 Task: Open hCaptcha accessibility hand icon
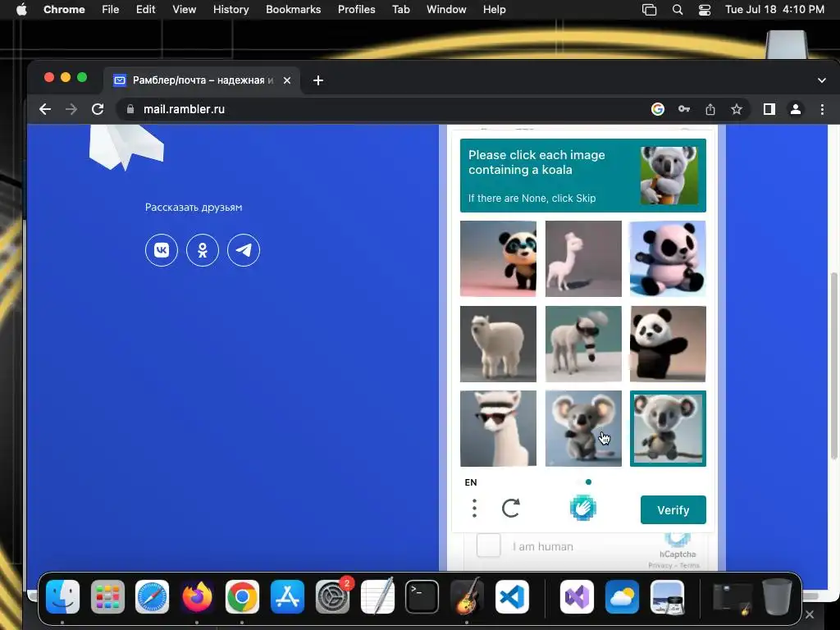[583, 508]
